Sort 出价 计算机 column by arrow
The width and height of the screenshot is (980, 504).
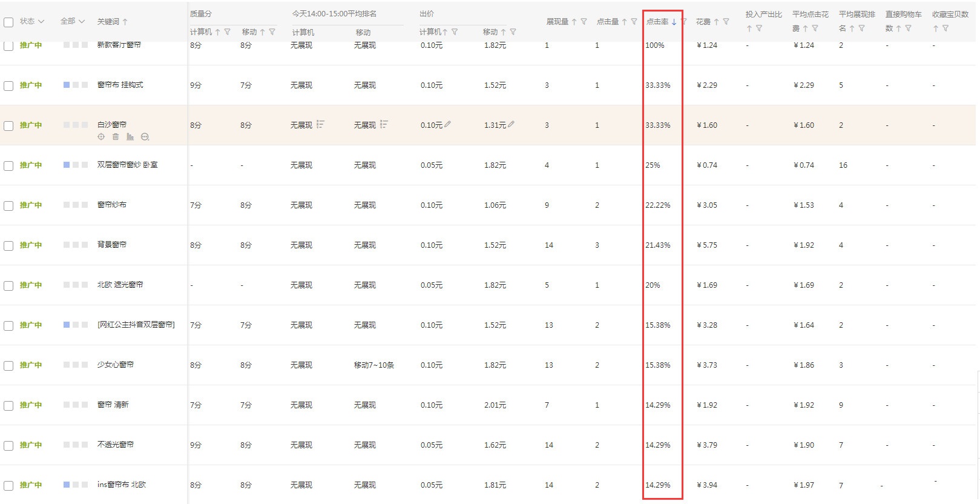click(445, 32)
